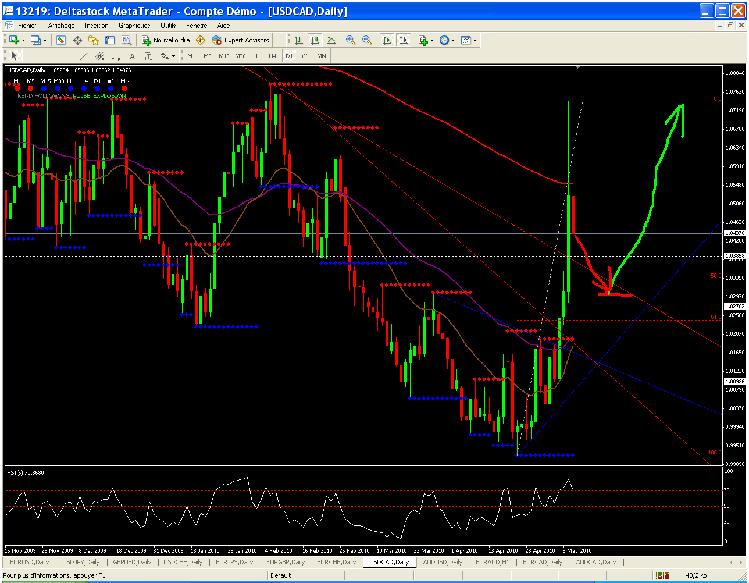Open the chart window system icon in menu bar
The image size is (749, 583).
(x=8, y=25)
